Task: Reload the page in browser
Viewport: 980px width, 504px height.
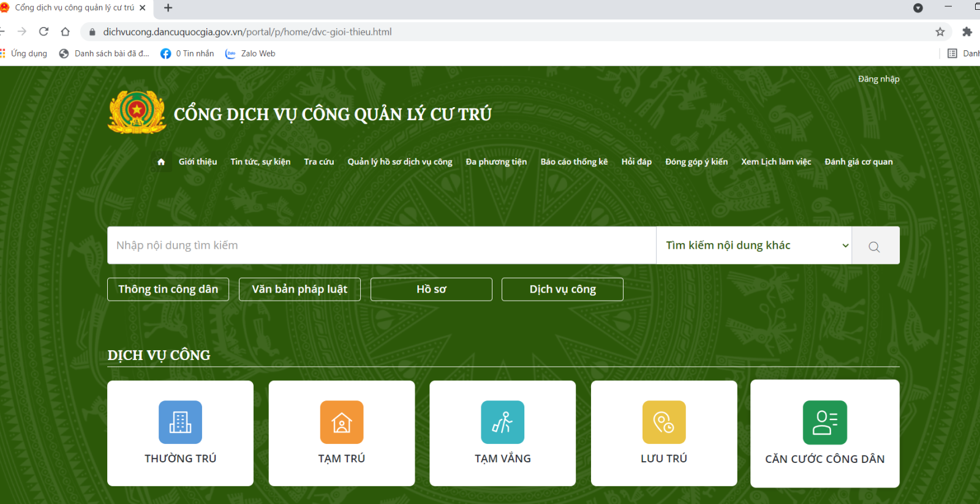Action: point(43,32)
